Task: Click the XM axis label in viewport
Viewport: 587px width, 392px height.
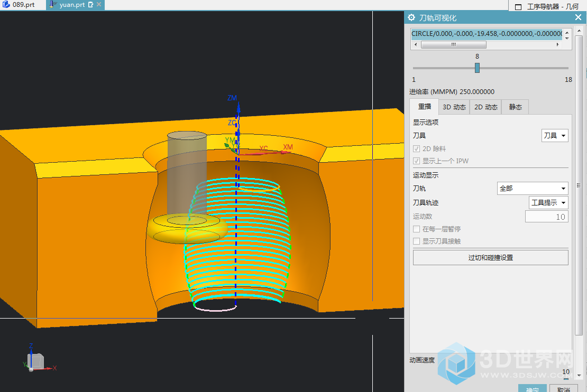Action: 288,147
